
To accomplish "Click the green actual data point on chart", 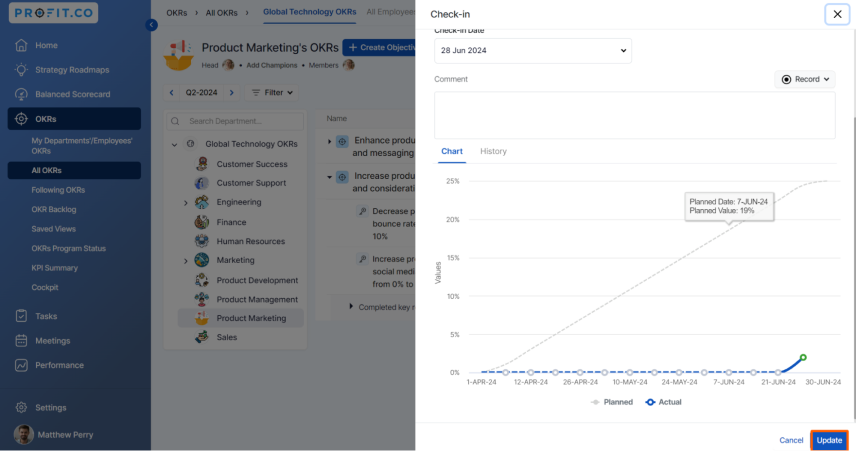I will pyautogui.click(x=803, y=358).
